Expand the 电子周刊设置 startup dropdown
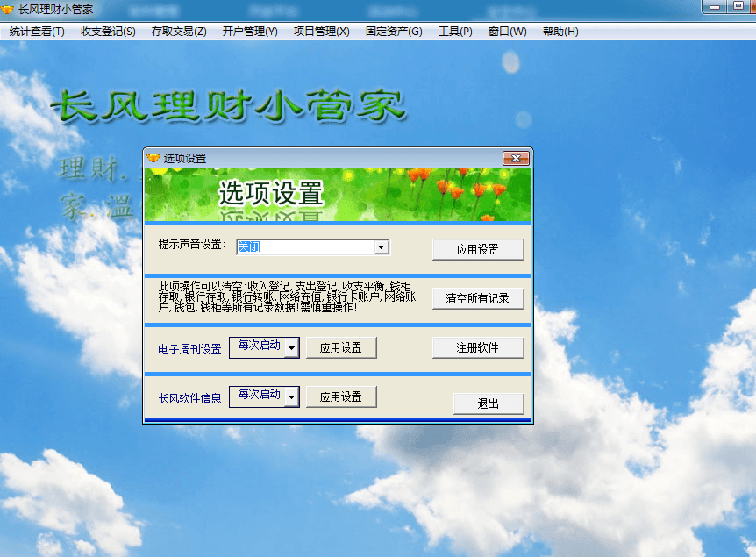The image size is (756, 557). (x=291, y=348)
